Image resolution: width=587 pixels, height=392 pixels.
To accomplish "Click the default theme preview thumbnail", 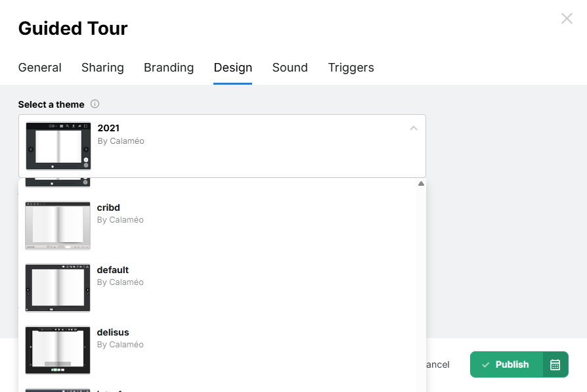I will (x=58, y=288).
